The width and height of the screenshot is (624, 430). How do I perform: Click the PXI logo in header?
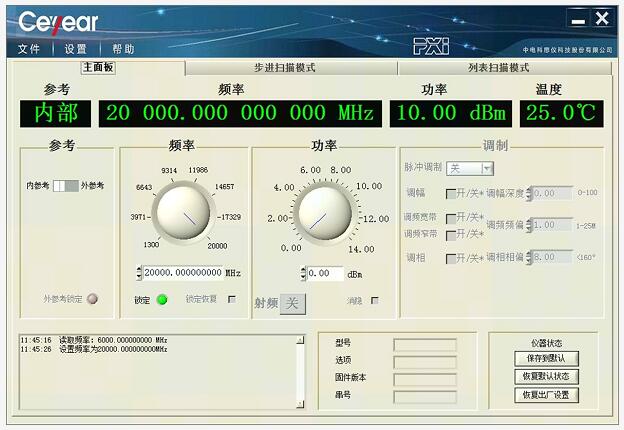tap(432, 45)
